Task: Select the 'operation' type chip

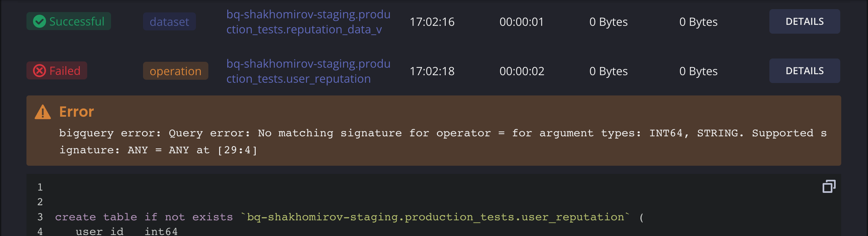Action: [x=176, y=71]
